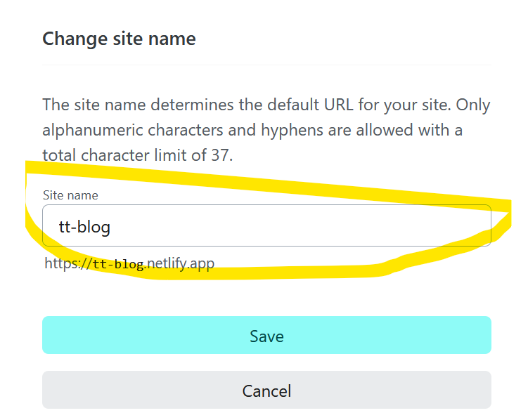The width and height of the screenshot is (528, 420).
Task: Click the "Site name" field label
Action: [70, 195]
